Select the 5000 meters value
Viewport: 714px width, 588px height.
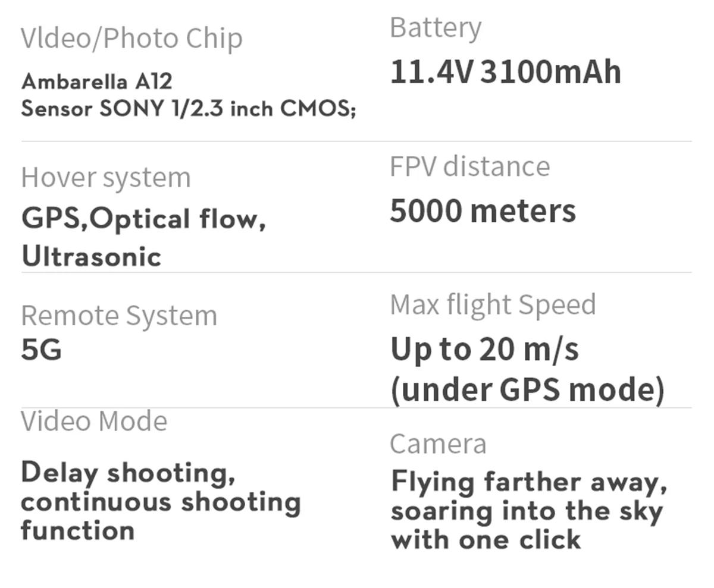pos(483,211)
